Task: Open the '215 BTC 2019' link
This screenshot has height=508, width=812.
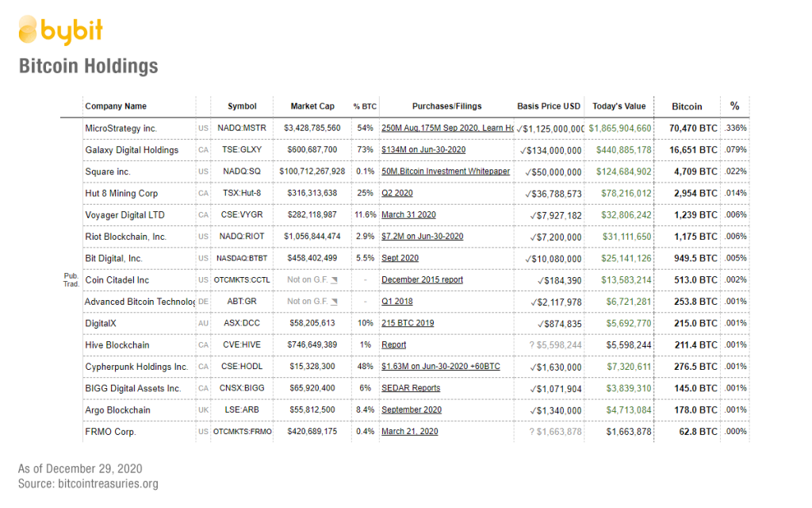Action: (408, 324)
